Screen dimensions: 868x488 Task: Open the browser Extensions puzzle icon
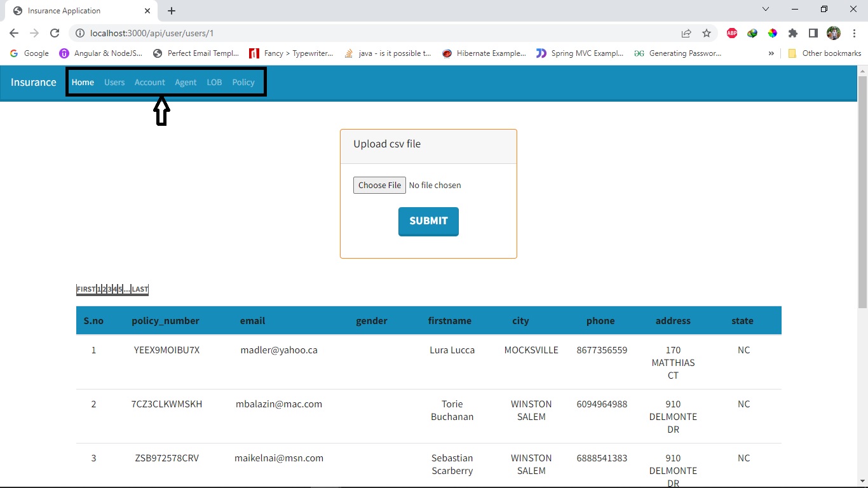(x=792, y=33)
